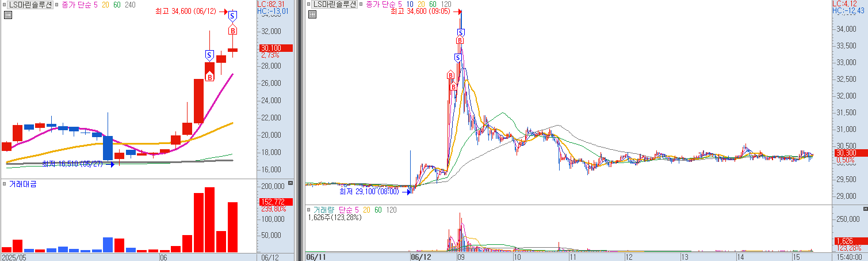868x261 pixels.
Task: Click the HC:-13.01 indicator in daily chart
Action: pyautogui.click(x=273, y=11)
